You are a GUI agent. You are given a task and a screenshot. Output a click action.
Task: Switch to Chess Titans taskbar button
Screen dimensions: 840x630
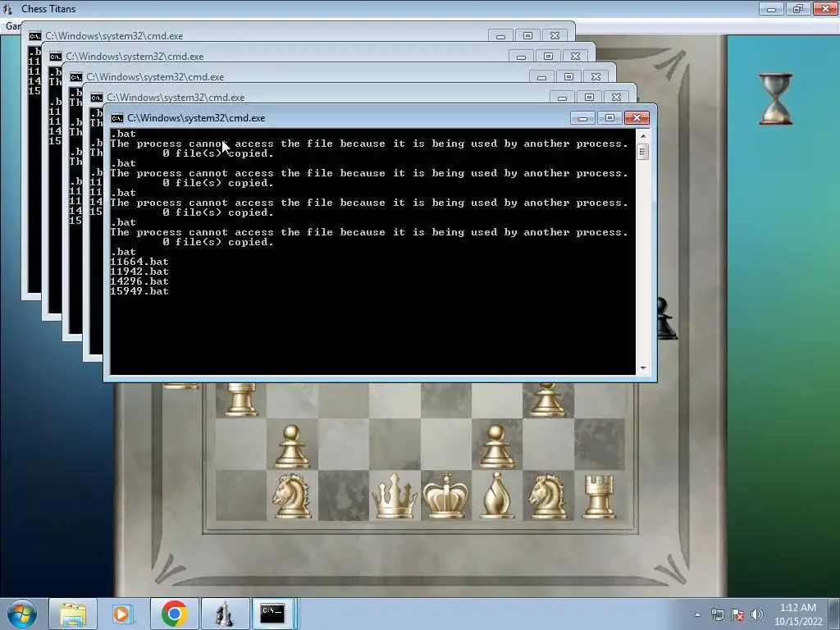click(225, 614)
